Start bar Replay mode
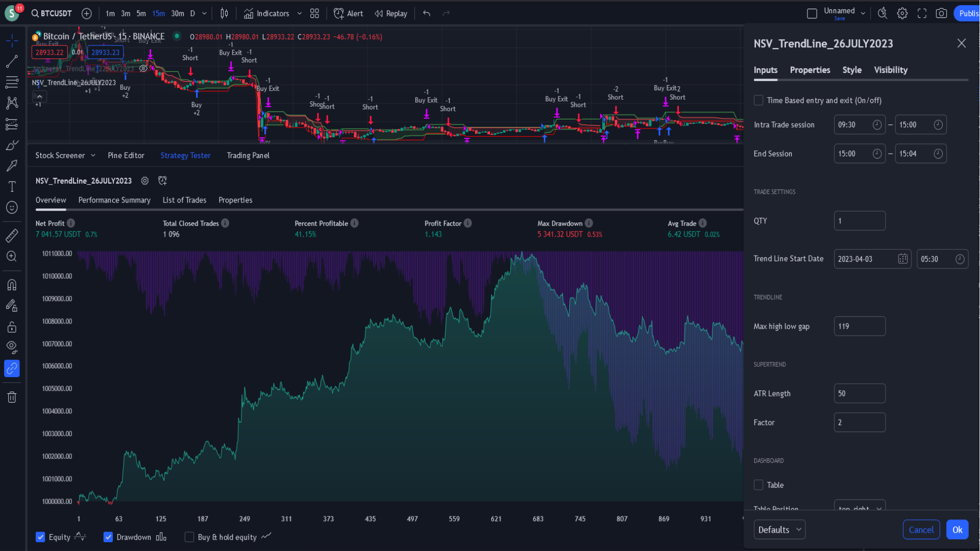 tap(391, 14)
